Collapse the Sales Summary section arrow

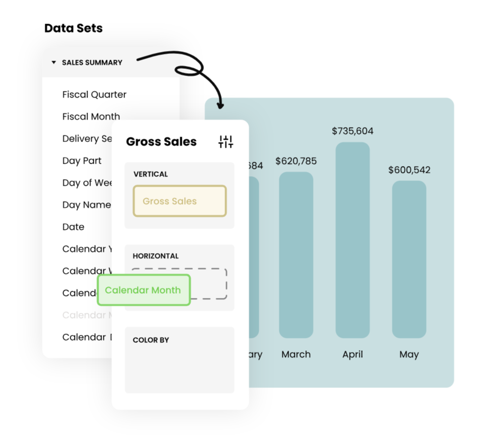54,62
